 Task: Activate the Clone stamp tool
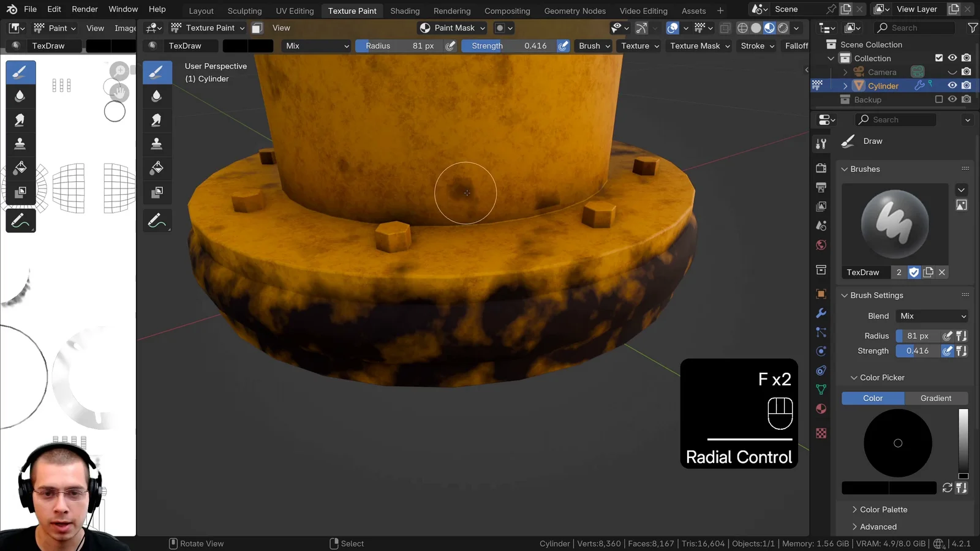point(20,143)
